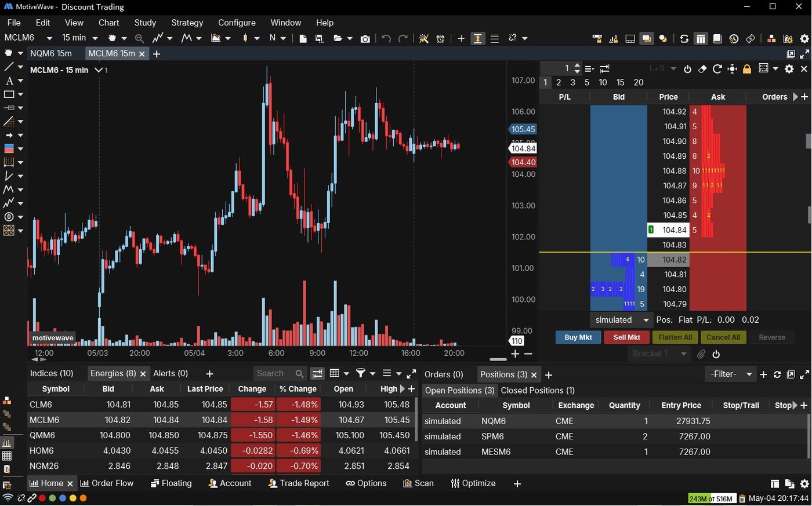
Task: Open the Configure menu
Action: (237, 23)
